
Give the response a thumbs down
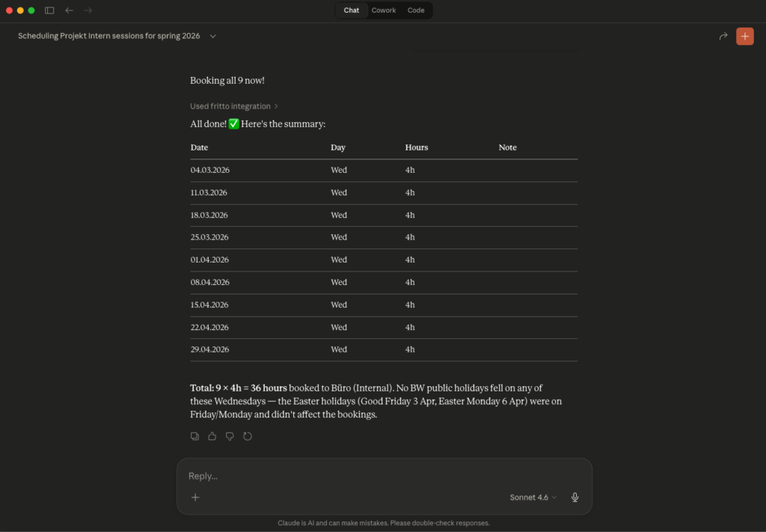tap(230, 436)
